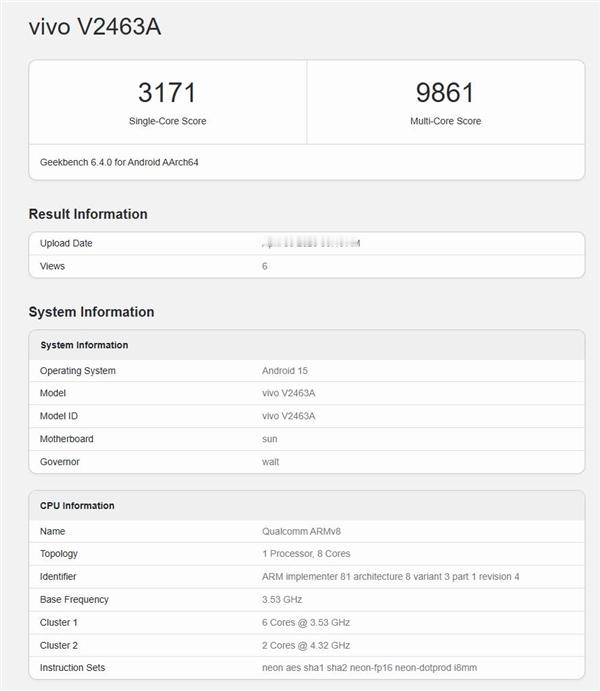The width and height of the screenshot is (600, 691).
Task: Click the Governor label
Action: coord(59,462)
